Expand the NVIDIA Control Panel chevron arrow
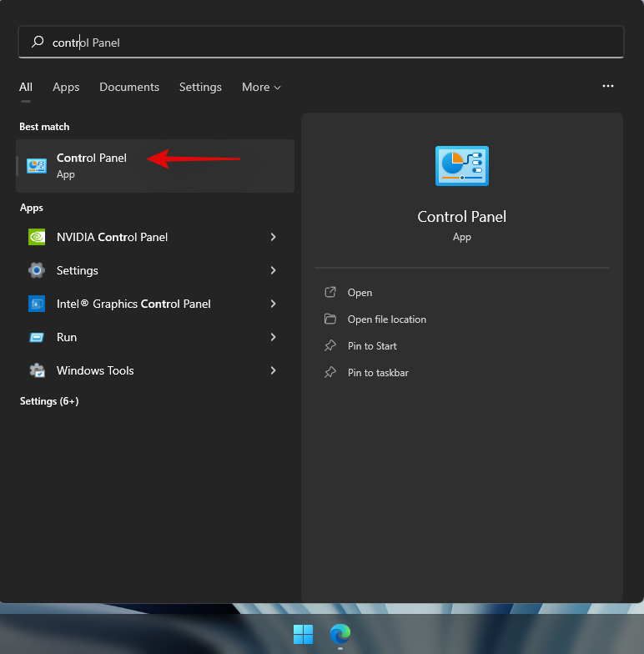Screen dimensions: 644x654 coord(273,237)
